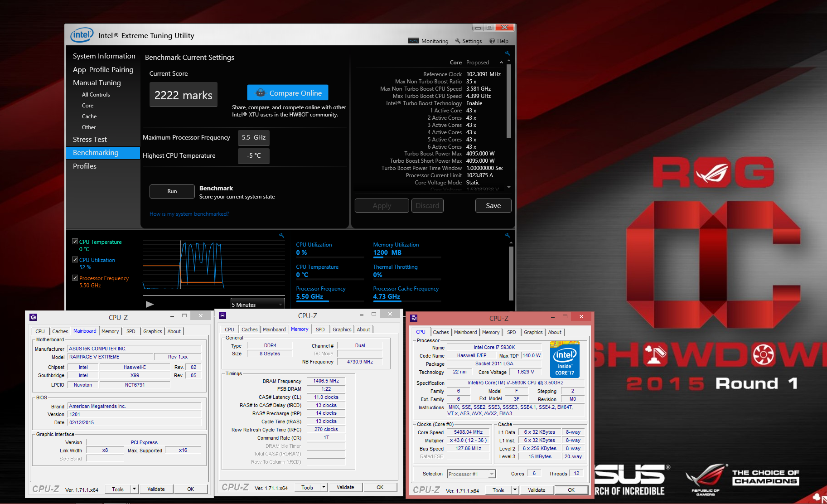Click Reference Clock 102.3091 MHz value
This screenshot has height=504, width=827.
click(484, 74)
